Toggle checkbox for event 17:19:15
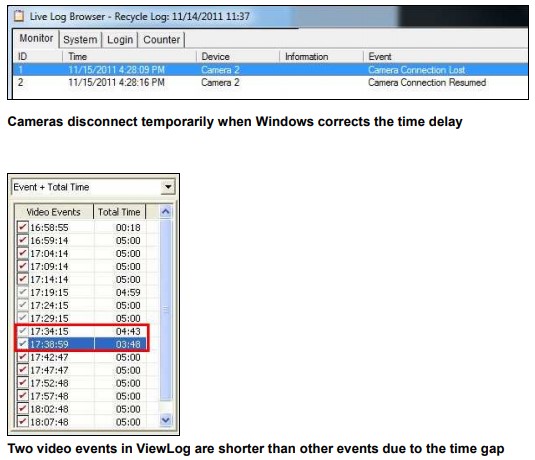 click(23, 292)
